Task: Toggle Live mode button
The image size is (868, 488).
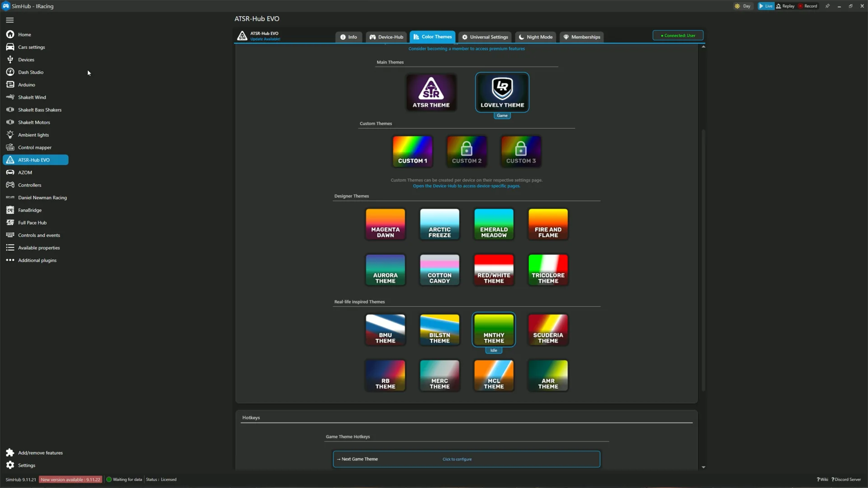Action: click(766, 6)
